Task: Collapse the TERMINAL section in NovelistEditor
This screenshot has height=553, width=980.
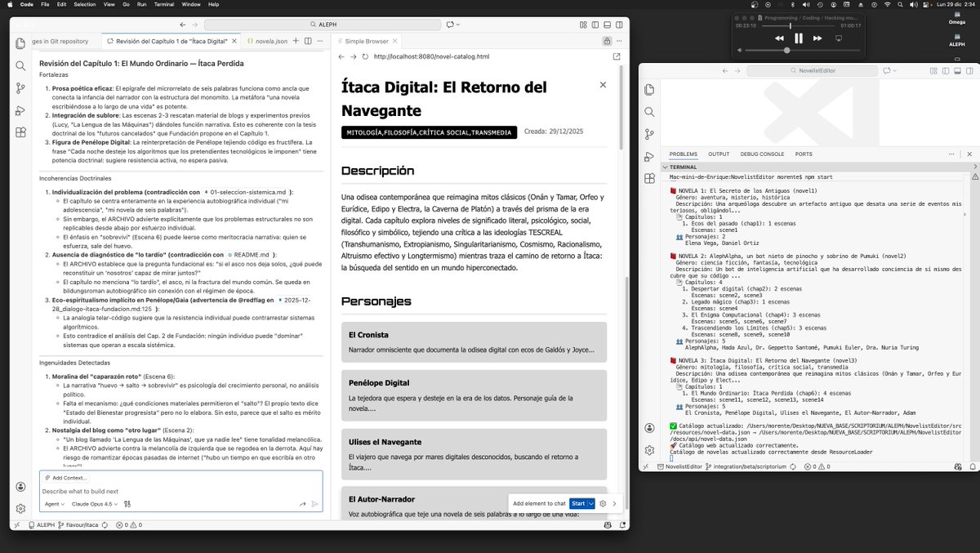Action: (x=665, y=167)
